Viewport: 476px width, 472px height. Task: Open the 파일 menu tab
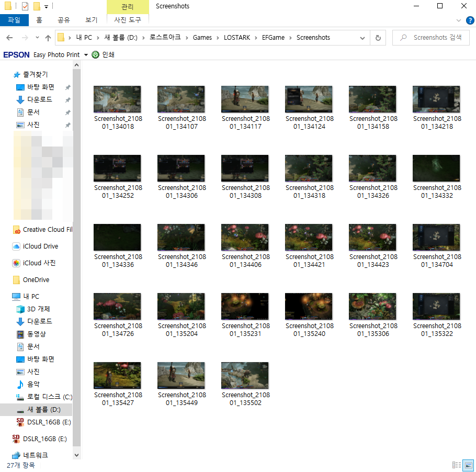[x=14, y=20]
